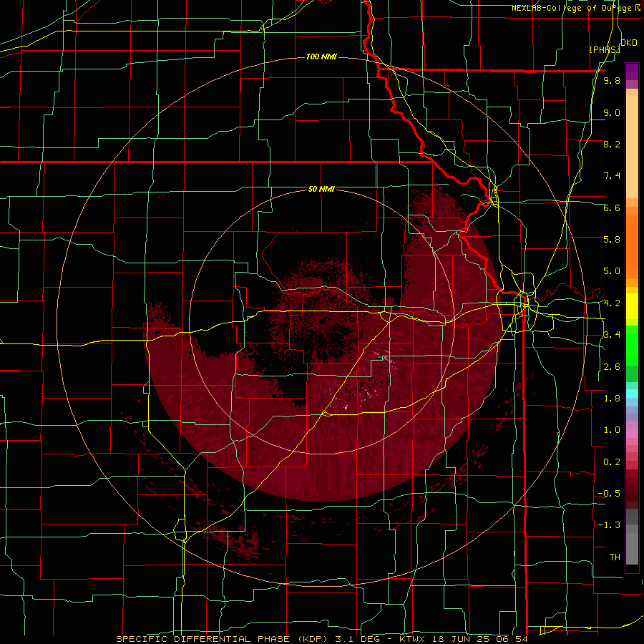Image resolution: width=644 pixels, height=644 pixels.
Task: Click the DKD label above the color scale
Action: point(629,43)
